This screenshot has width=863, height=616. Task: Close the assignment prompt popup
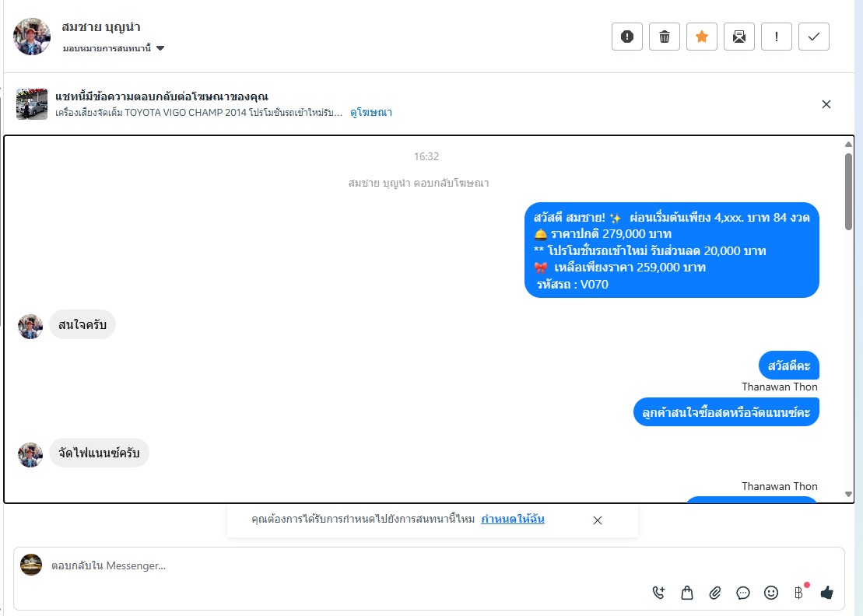tap(597, 520)
